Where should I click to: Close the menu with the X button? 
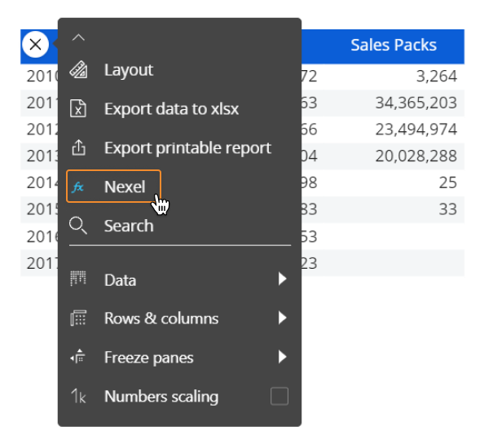[36, 45]
